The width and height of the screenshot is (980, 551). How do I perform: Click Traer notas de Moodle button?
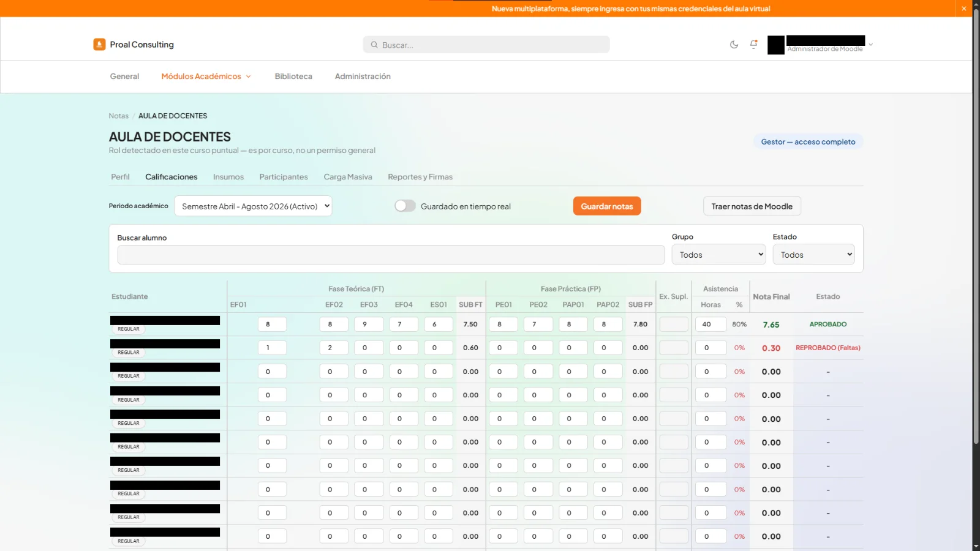pyautogui.click(x=752, y=206)
